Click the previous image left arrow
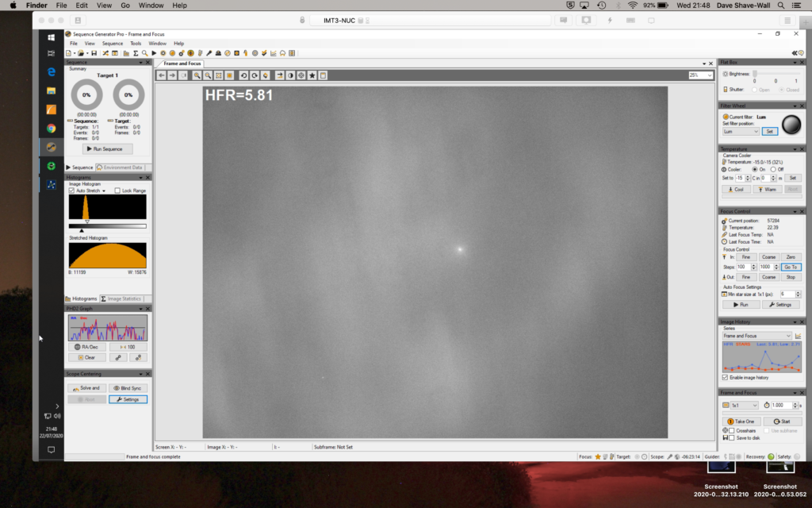 tap(162, 75)
